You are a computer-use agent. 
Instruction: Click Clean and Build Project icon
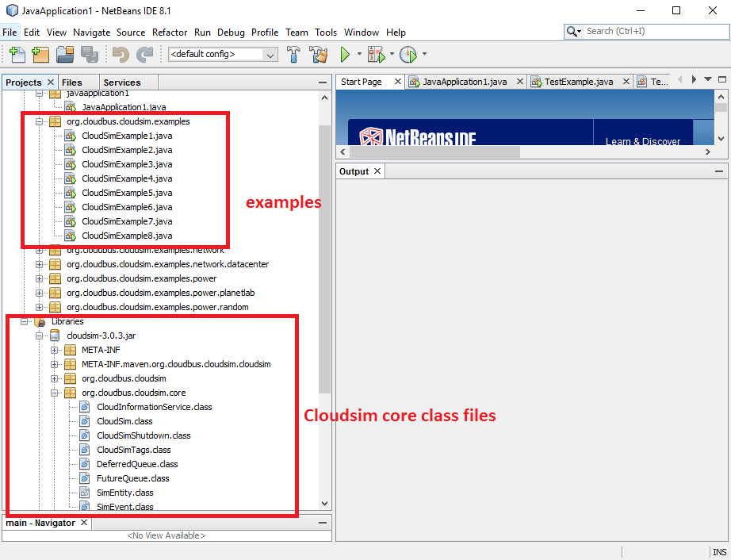320,55
